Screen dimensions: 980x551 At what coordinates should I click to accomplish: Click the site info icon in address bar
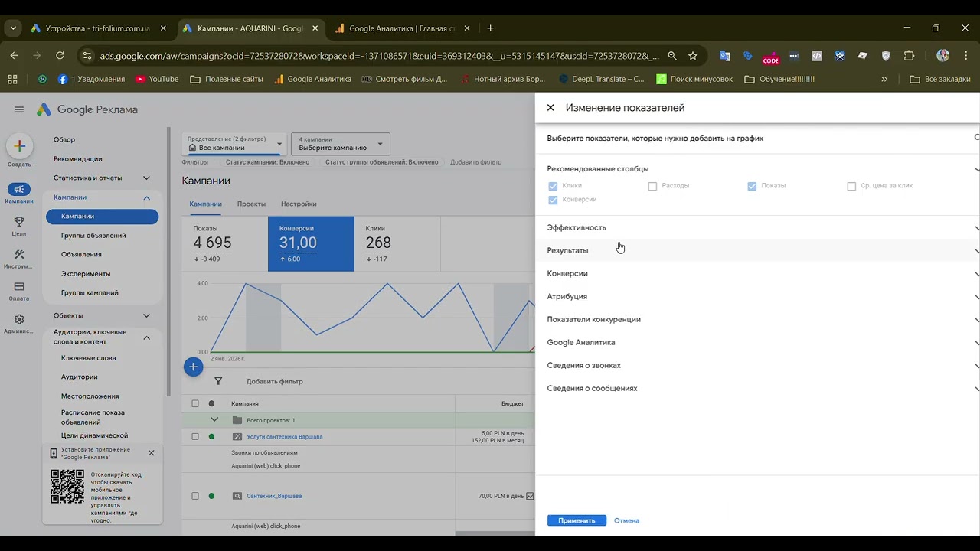coord(87,56)
